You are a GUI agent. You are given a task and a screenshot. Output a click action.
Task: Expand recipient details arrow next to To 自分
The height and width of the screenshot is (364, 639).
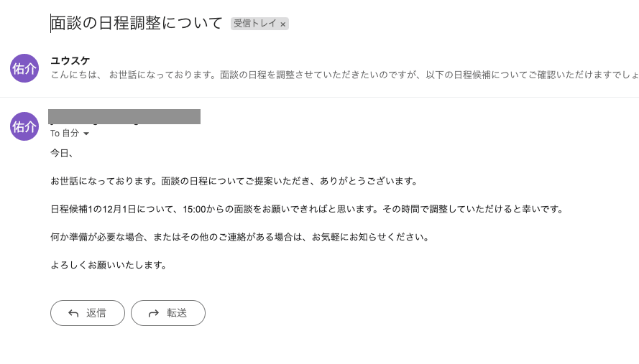coord(86,134)
